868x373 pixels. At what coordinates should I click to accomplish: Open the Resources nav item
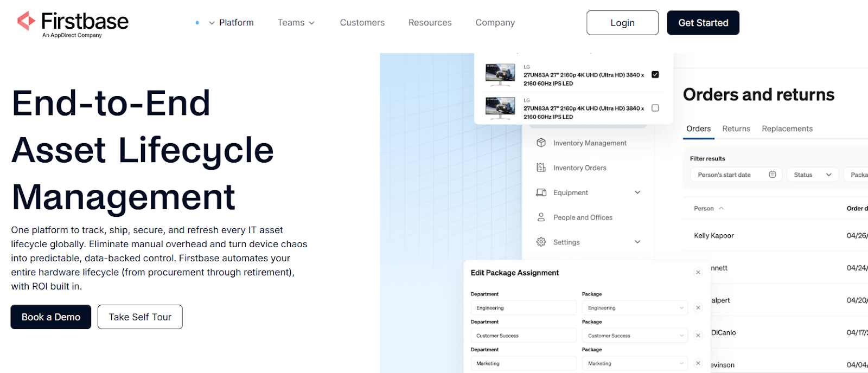click(430, 23)
